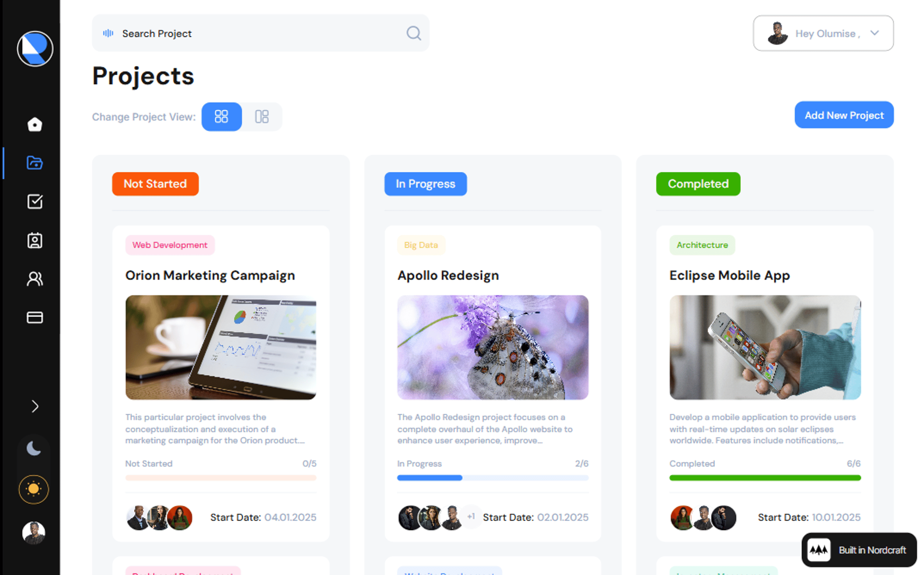Switch to the split column project view
The image size is (924, 575).
262,117
